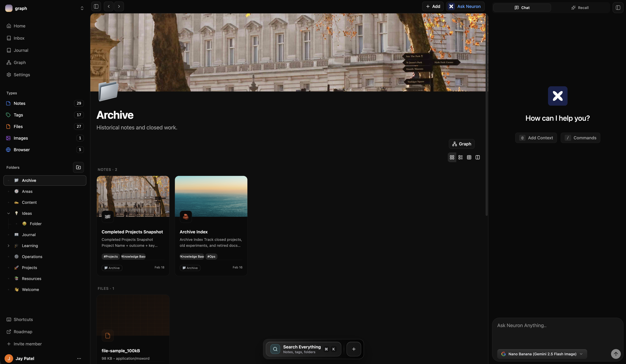This screenshot has height=364, width=626.
Task: Open Commands in the Neuron panel
Action: 581,138
